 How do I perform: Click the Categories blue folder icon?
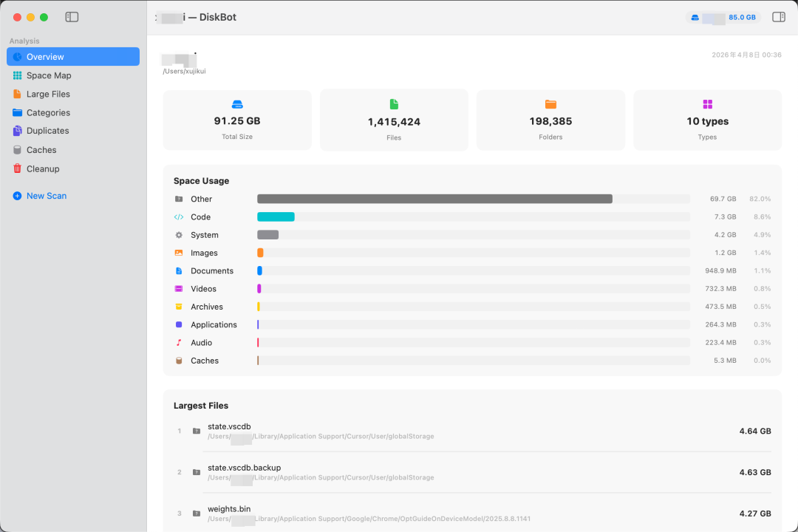coord(17,112)
